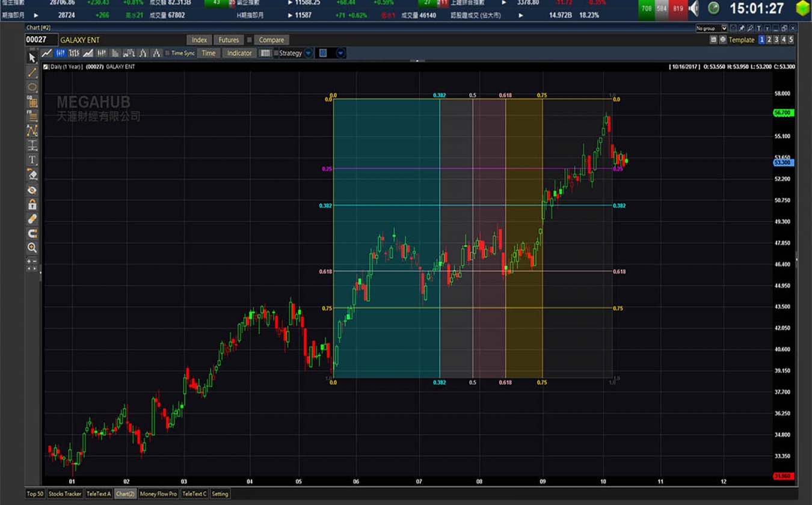Image resolution: width=812 pixels, height=505 pixels.
Task: Switch to TeleText C tab
Action: coord(194,494)
